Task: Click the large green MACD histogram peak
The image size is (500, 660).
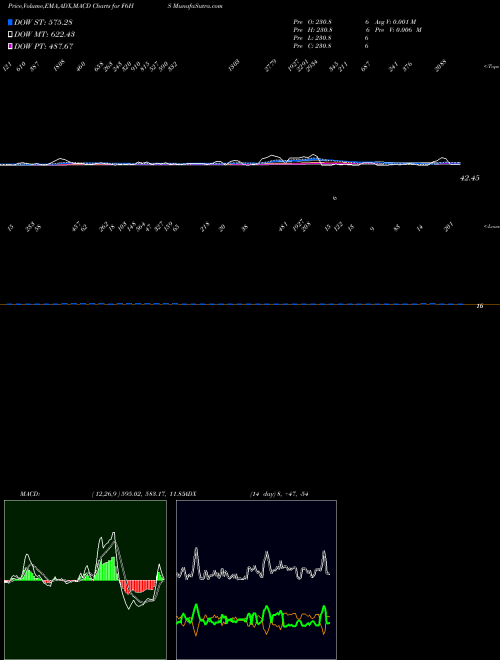Action: tap(108, 569)
